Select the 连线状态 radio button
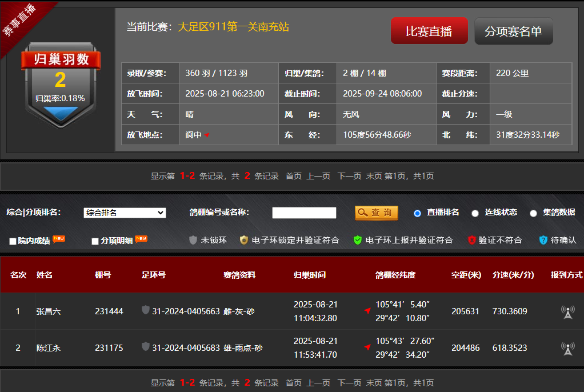 click(475, 213)
